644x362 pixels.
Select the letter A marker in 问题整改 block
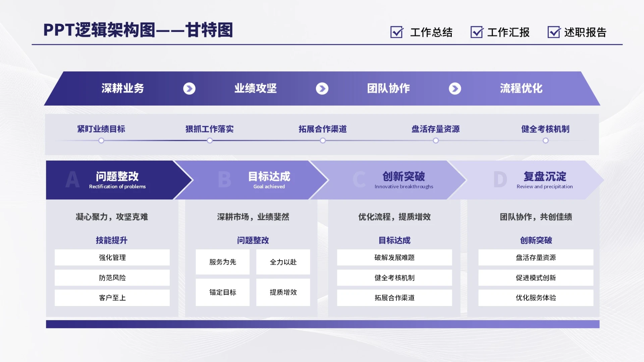[71, 180]
